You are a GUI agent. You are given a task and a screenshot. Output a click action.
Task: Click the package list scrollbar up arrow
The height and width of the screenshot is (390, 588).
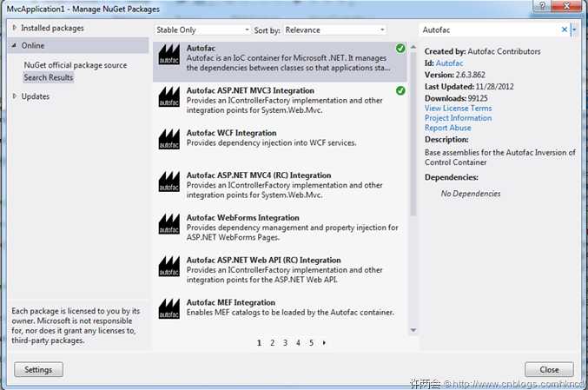click(413, 47)
